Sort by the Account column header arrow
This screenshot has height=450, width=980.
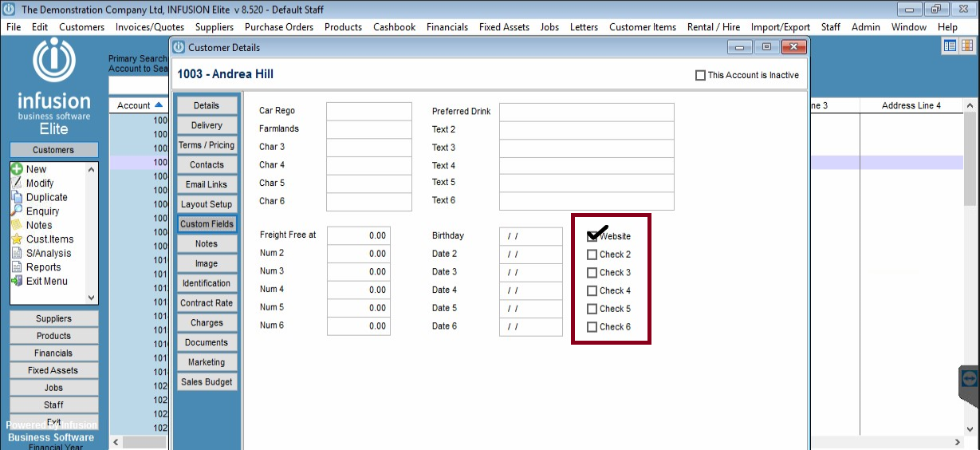[x=159, y=105]
